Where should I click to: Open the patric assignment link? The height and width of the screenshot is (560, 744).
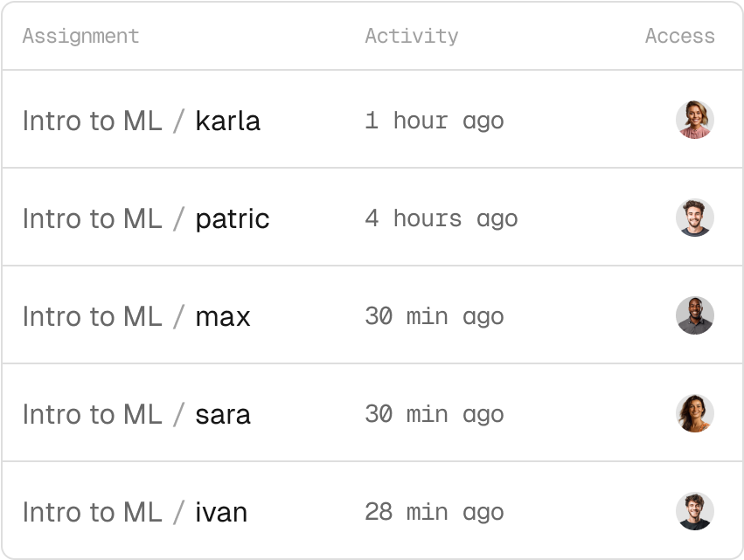point(232,218)
